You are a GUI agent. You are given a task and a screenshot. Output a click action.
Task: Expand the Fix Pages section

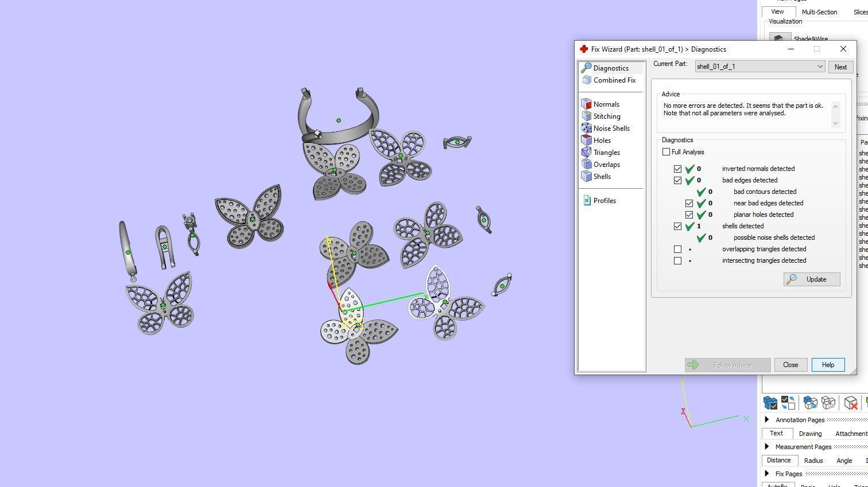pyautogui.click(x=767, y=474)
